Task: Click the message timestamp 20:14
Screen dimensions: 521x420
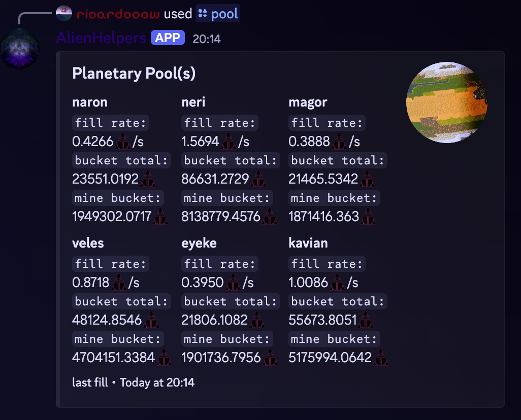Action: (207, 39)
